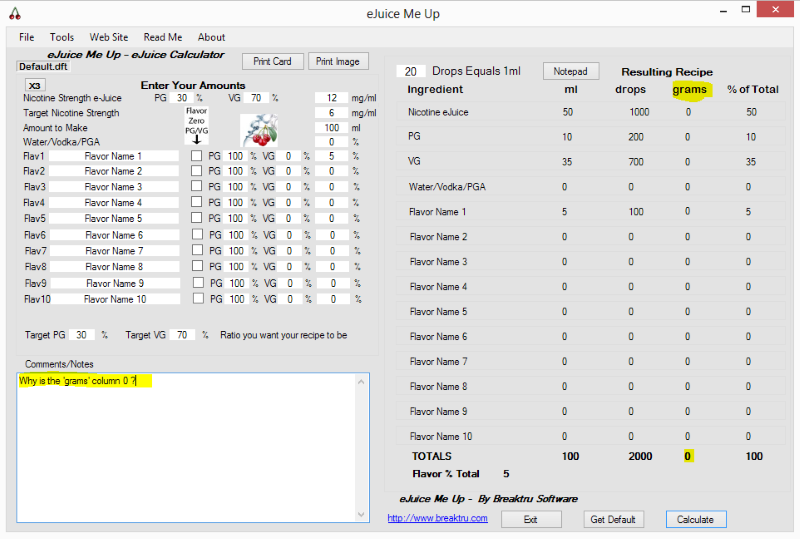Click the notes scrollbar down arrow
Screen dimensions: 800x539
point(361,514)
